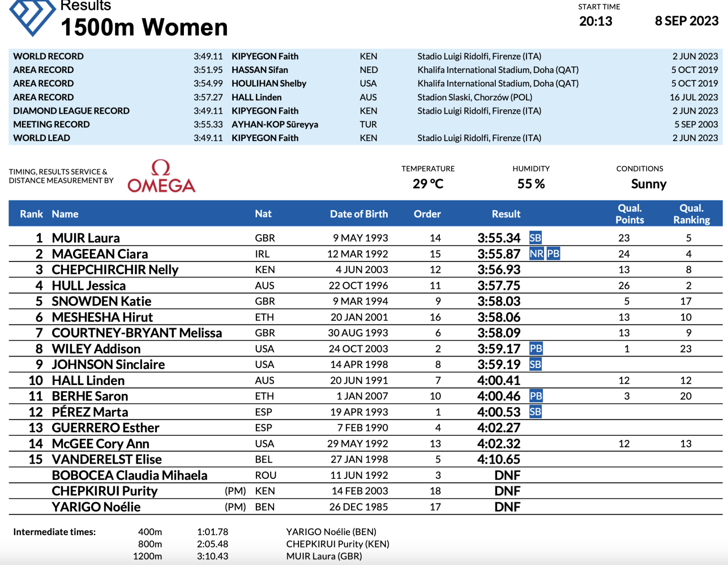Click the Qual. Points column header
This screenshot has height=565, width=728.
click(x=629, y=214)
